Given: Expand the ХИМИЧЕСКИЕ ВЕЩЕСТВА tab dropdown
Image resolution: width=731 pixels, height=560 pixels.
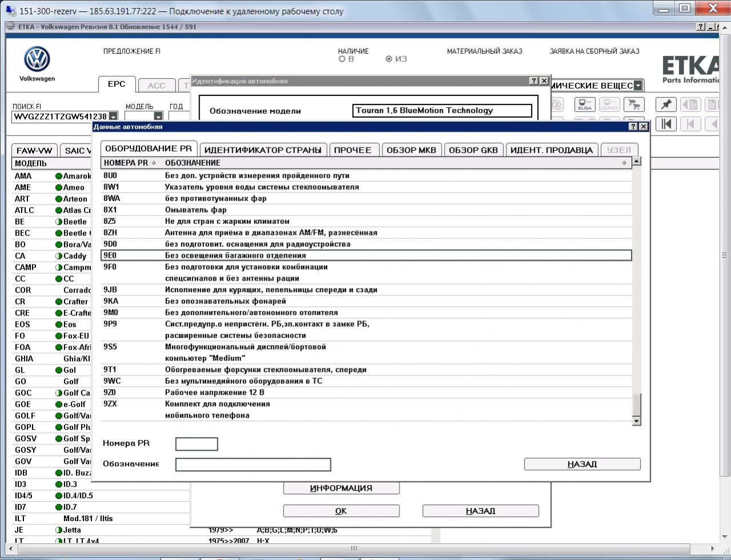Looking at the screenshot, I should click(638, 86).
